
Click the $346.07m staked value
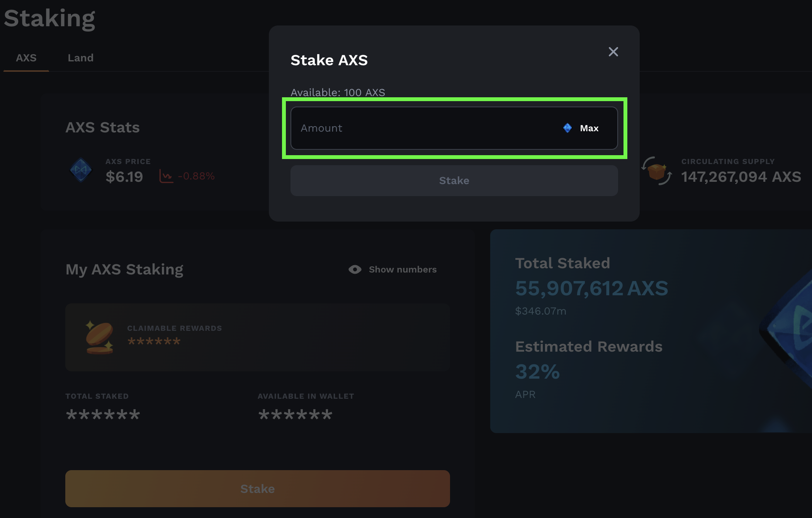point(540,311)
